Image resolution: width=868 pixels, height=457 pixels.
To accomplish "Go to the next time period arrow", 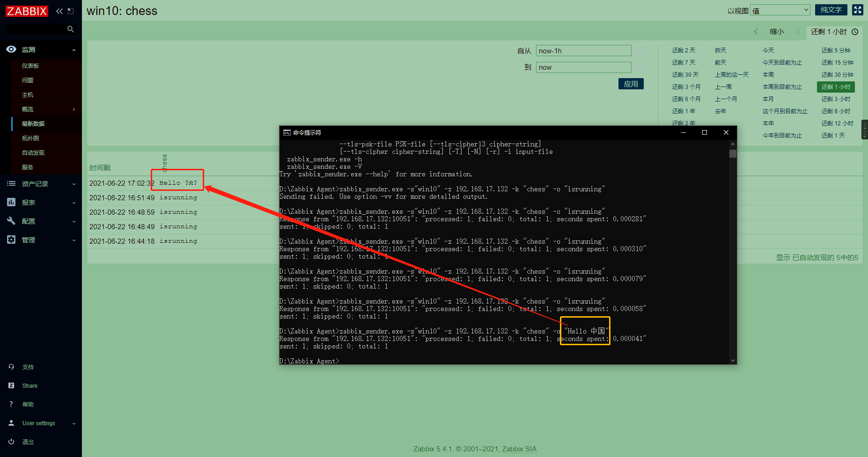I will point(797,32).
